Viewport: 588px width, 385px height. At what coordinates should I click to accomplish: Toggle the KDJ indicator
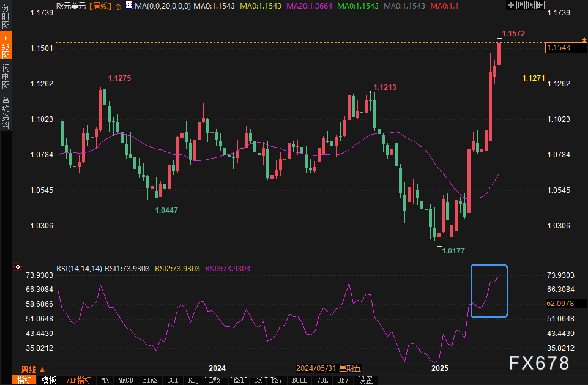pyautogui.click(x=195, y=380)
